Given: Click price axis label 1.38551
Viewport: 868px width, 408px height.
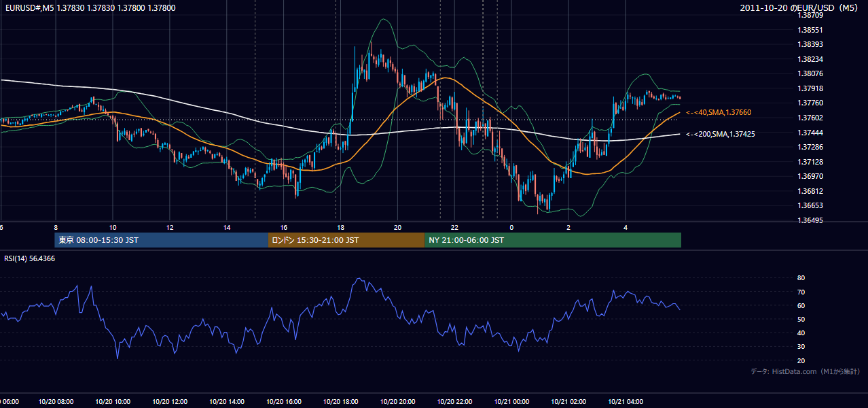Looking at the screenshot, I should click(811, 30).
